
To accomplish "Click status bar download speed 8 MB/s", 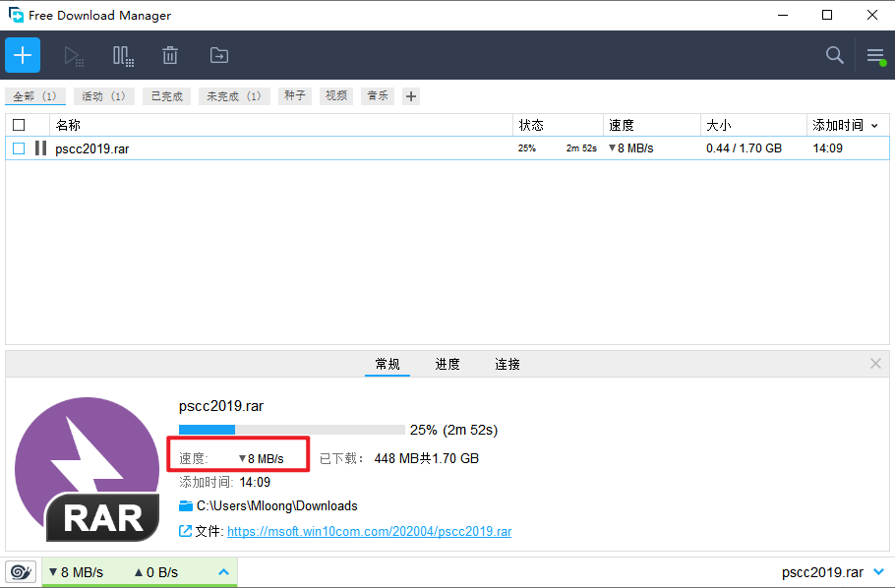I will click(76, 572).
